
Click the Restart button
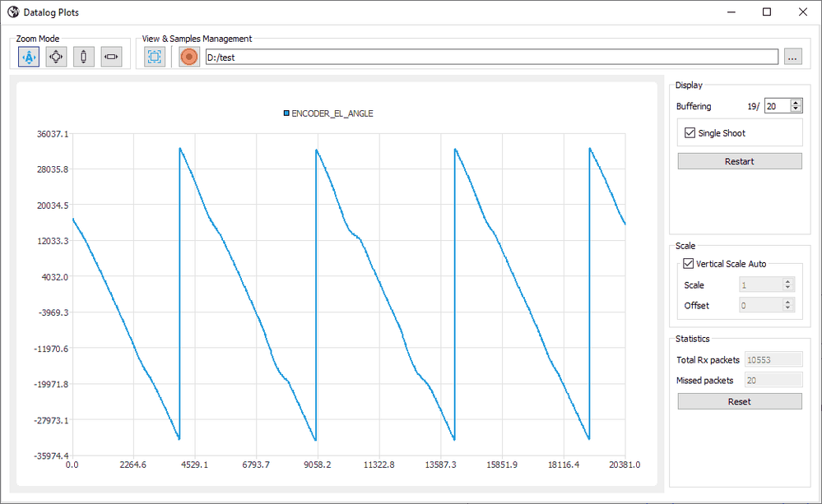tap(740, 161)
